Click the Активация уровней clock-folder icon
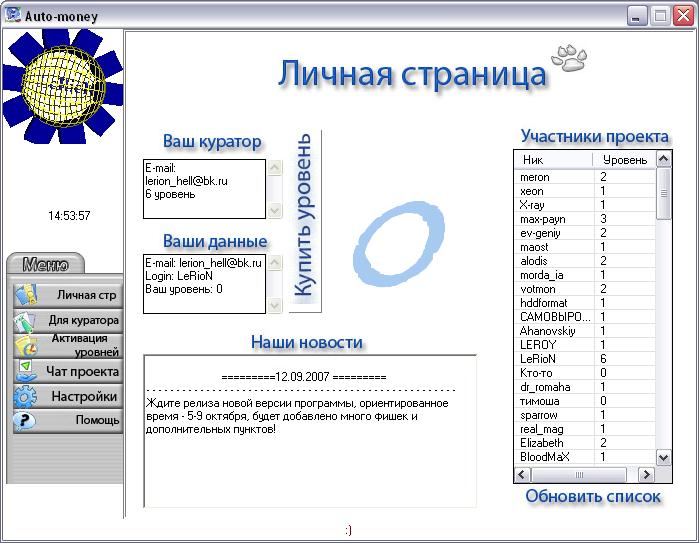The height and width of the screenshot is (543, 699). (x=26, y=346)
